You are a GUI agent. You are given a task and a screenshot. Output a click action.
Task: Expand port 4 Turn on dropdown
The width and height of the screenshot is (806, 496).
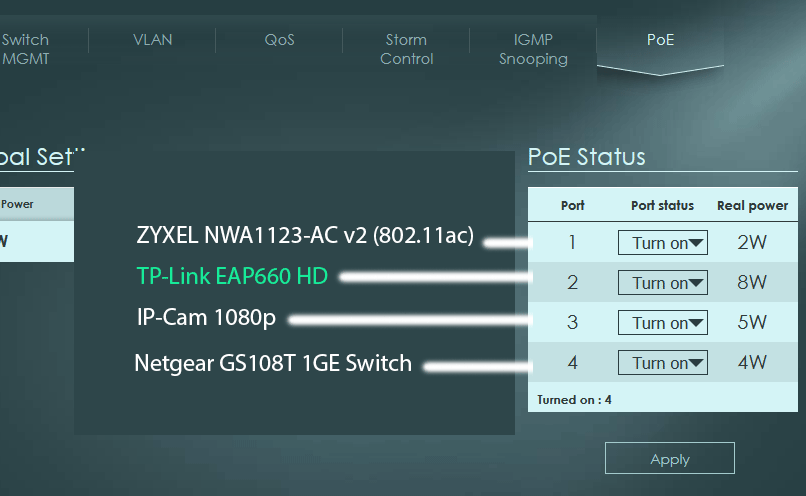click(x=662, y=363)
